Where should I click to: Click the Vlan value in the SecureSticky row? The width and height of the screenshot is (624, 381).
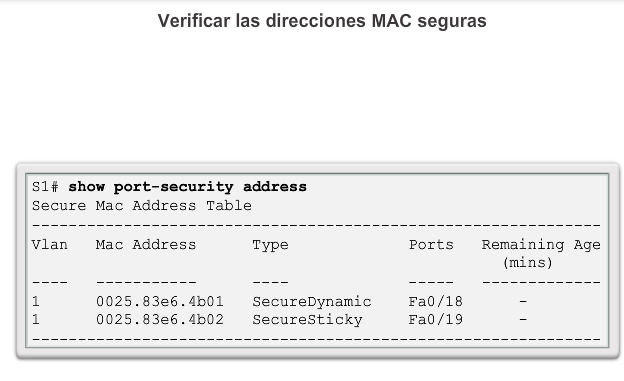click(x=36, y=320)
